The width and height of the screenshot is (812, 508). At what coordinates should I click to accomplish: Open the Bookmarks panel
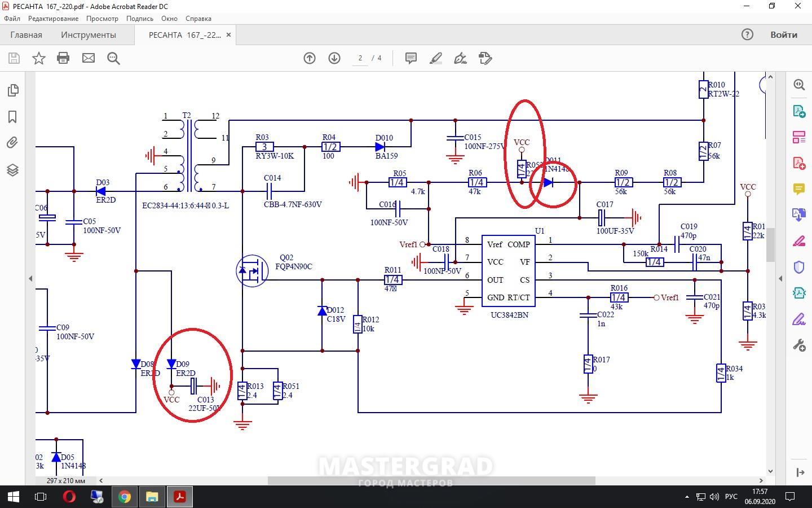click(12, 117)
